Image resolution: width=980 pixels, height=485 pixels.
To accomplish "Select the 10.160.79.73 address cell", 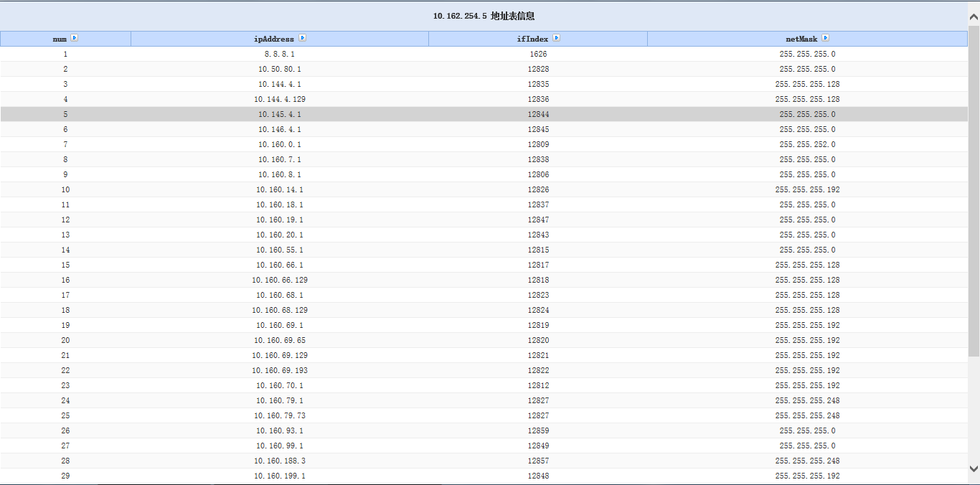I will [280, 415].
